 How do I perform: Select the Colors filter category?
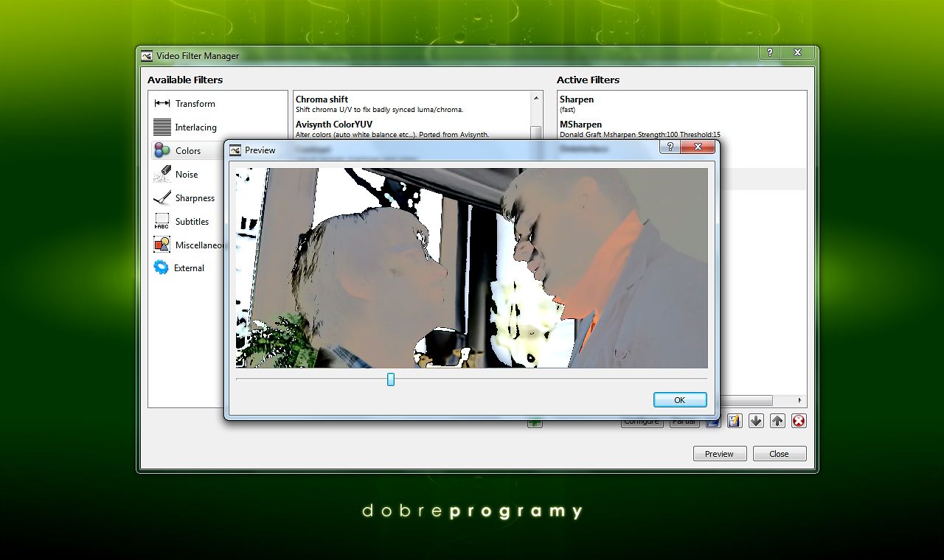click(188, 151)
